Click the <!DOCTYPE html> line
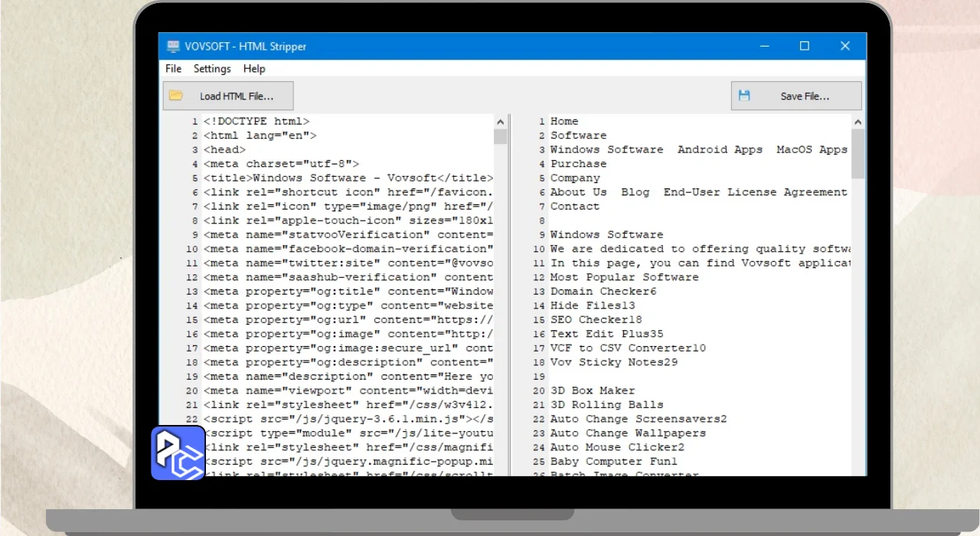Screen dimensions: 980x536 pyautogui.click(x=256, y=121)
